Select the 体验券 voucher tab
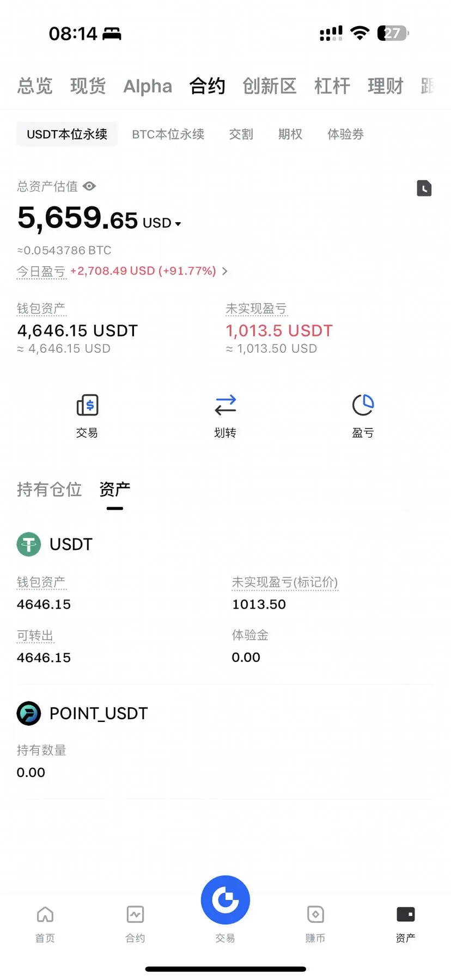The image size is (451, 980). click(x=345, y=134)
